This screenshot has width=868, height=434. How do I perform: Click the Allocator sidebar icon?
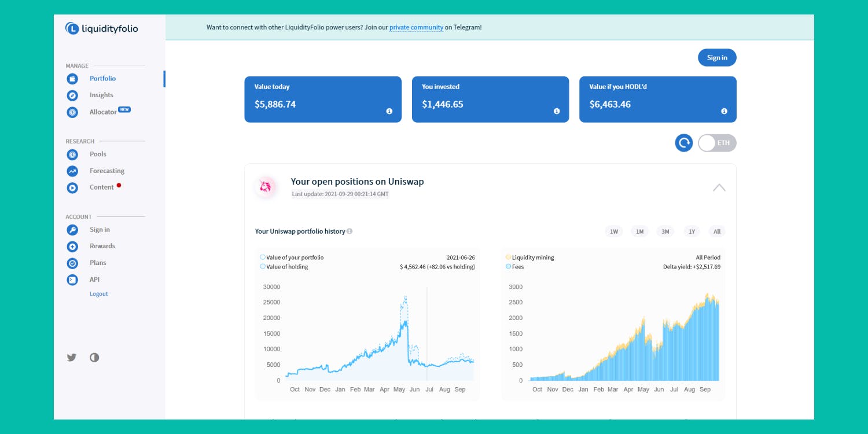click(72, 112)
